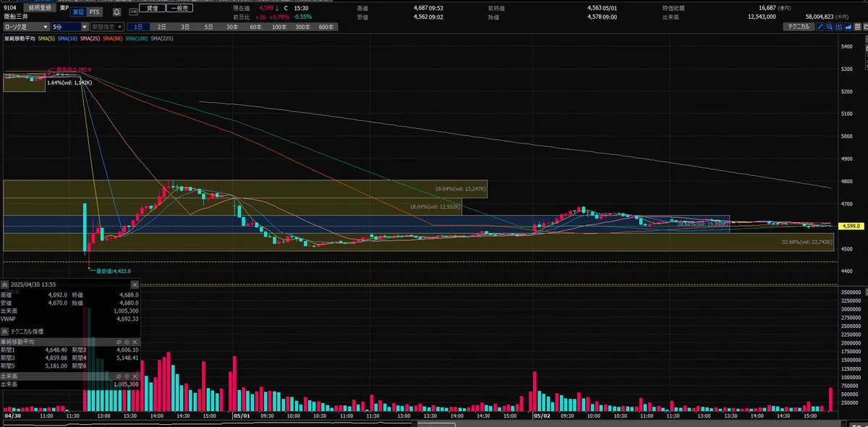The image size is (868, 427).
Task: Click the stock name 商船三井
Action: (x=14, y=16)
